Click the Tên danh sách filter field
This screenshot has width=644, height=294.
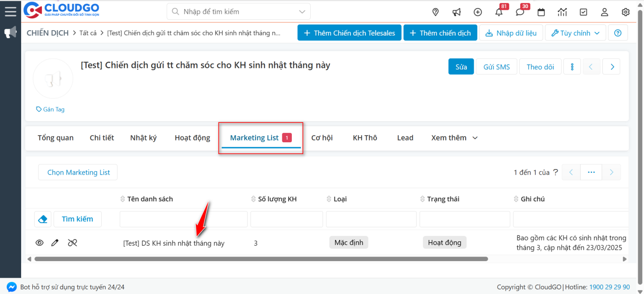[183, 219]
